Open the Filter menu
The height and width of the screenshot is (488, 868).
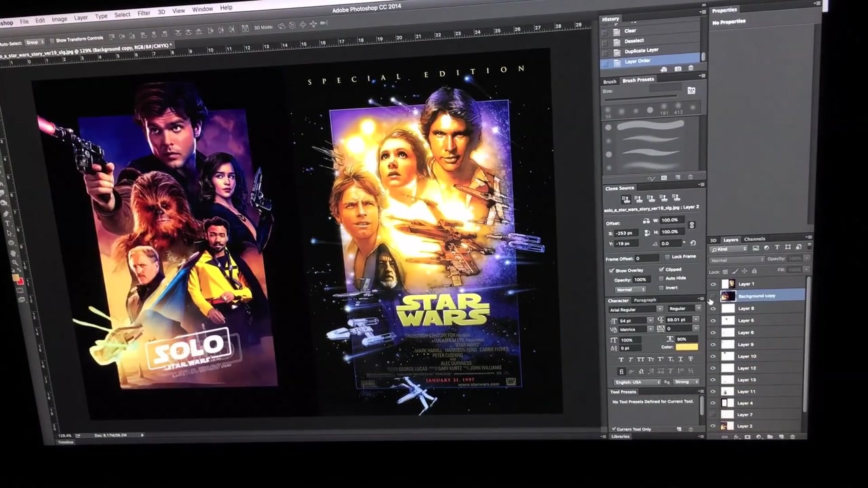144,14
